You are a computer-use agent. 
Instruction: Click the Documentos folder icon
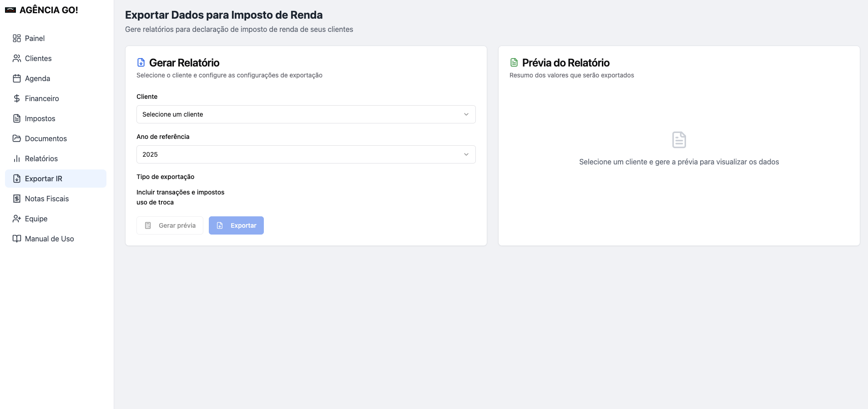click(x=17, y=138)
